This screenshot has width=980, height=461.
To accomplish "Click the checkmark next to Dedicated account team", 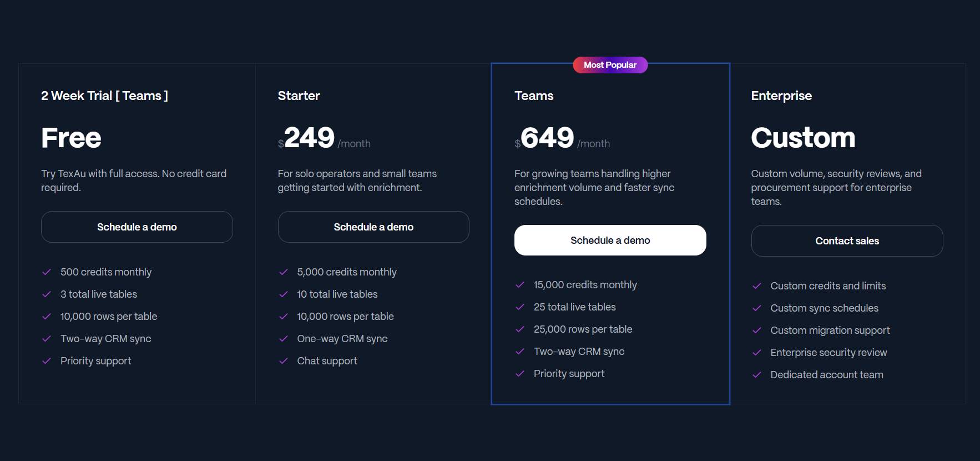I will coord(756,374).
